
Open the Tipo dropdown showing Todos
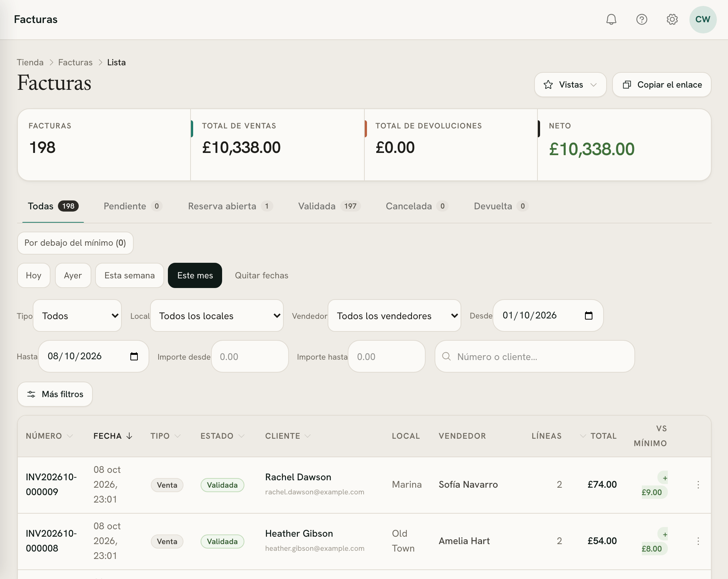(x=77, y=315)
